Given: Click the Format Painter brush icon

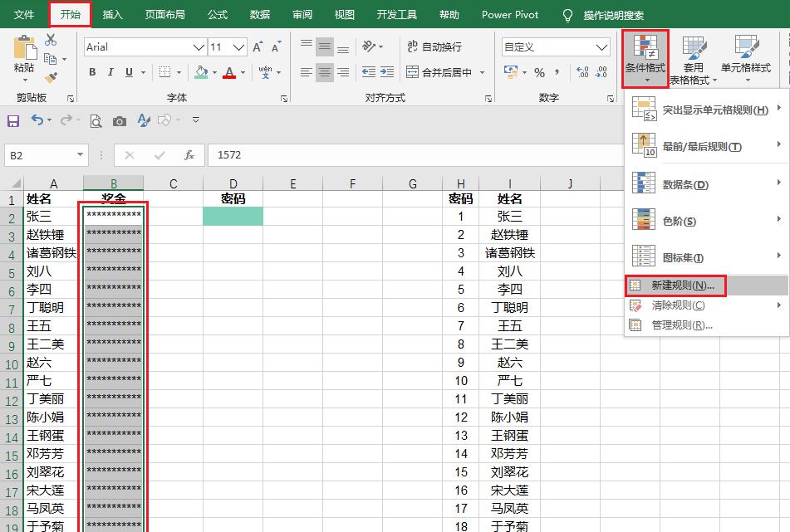Looking at the screenshot, I should coord(51,77).
